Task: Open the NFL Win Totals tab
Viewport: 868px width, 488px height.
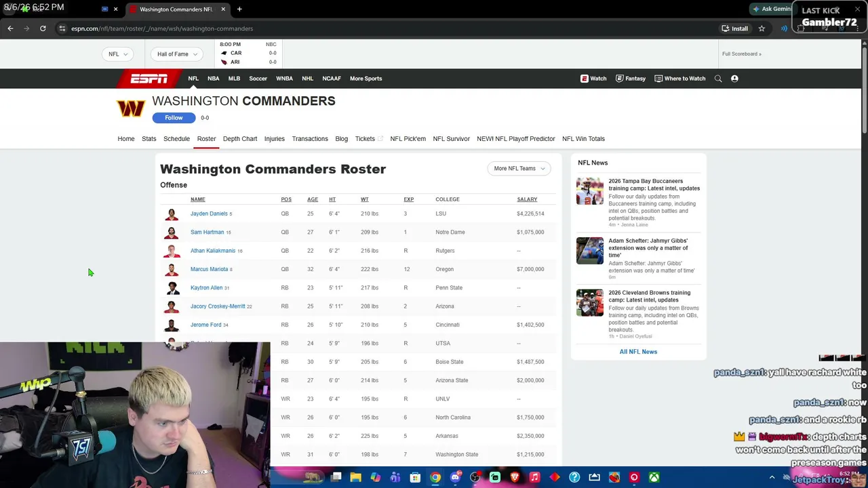Action: 583,139
